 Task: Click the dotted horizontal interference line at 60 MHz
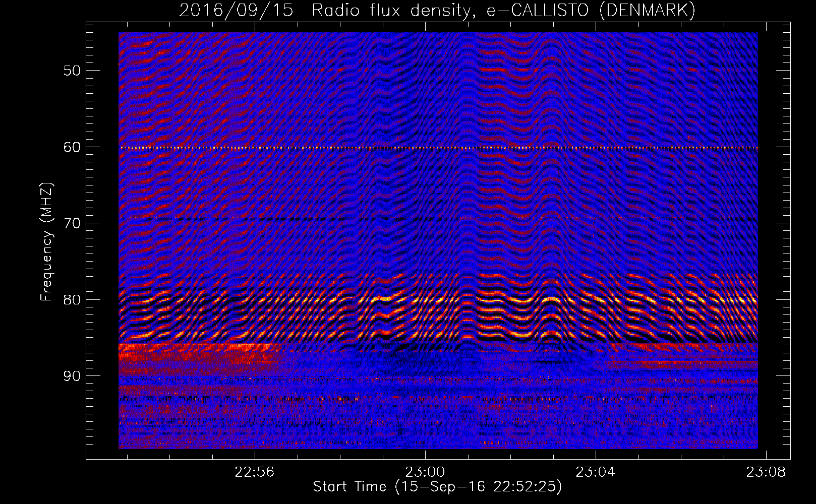coord(438,148)
